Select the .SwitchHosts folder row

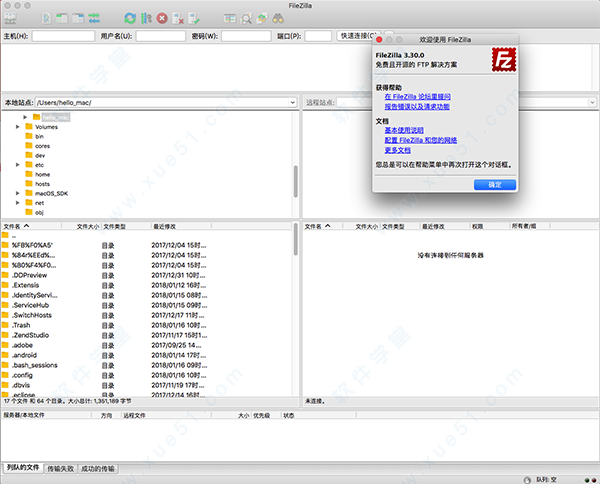pyautogui.click(x=147, y=315)
